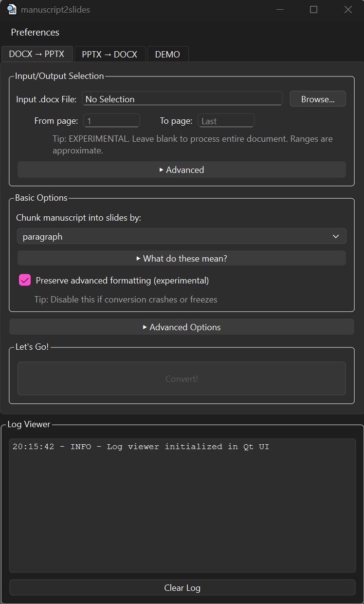Expand the Advanced Options section
364x604 pixels.
tap(182, 327)
